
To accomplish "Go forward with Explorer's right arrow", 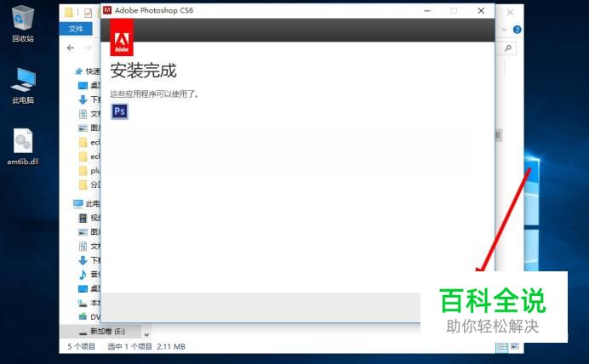I will tap(88, 48).
